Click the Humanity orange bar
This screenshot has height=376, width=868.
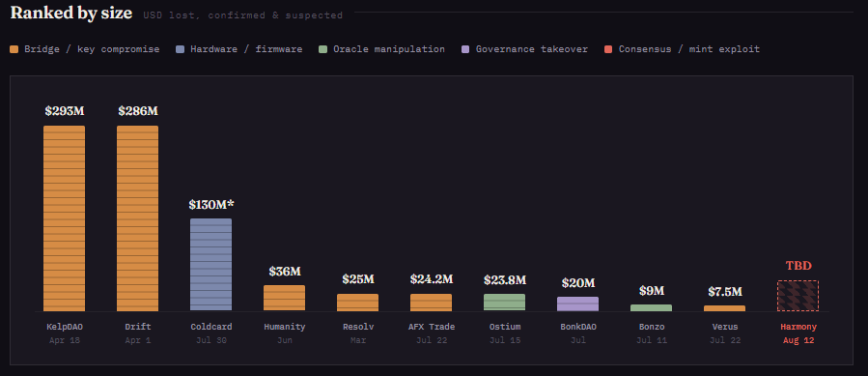[x=284, y=299]
